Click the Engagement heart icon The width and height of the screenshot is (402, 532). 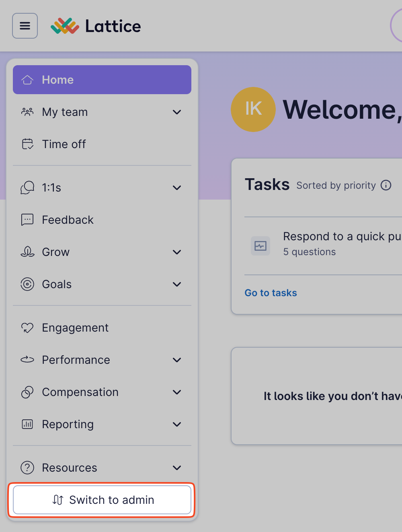click(x=27, y=328)
